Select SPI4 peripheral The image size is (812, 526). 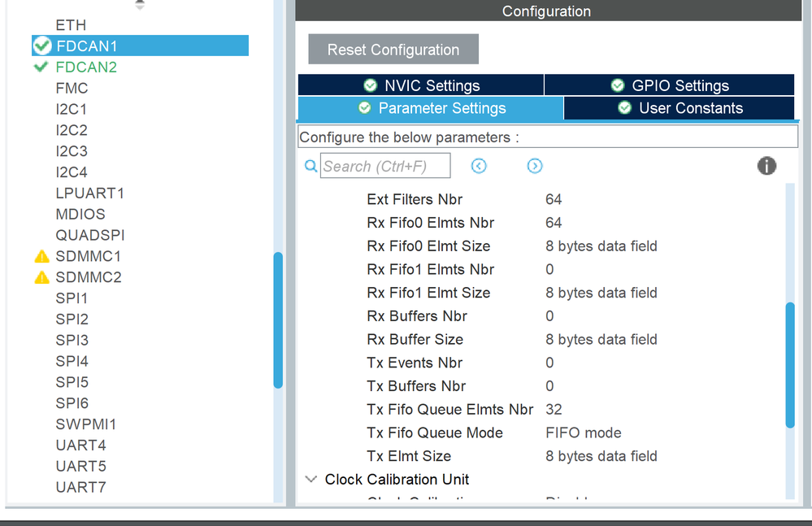pyautogui.click(x=72, y=361)
